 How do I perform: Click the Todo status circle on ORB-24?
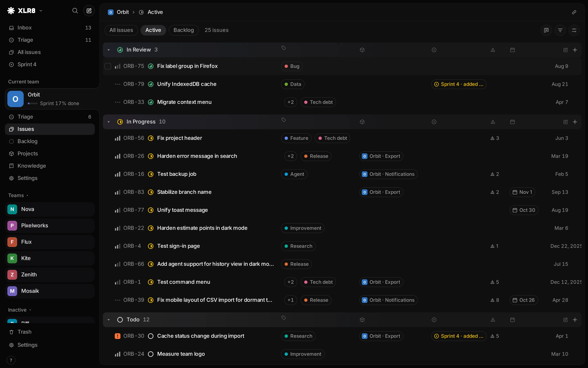(151, 354)
